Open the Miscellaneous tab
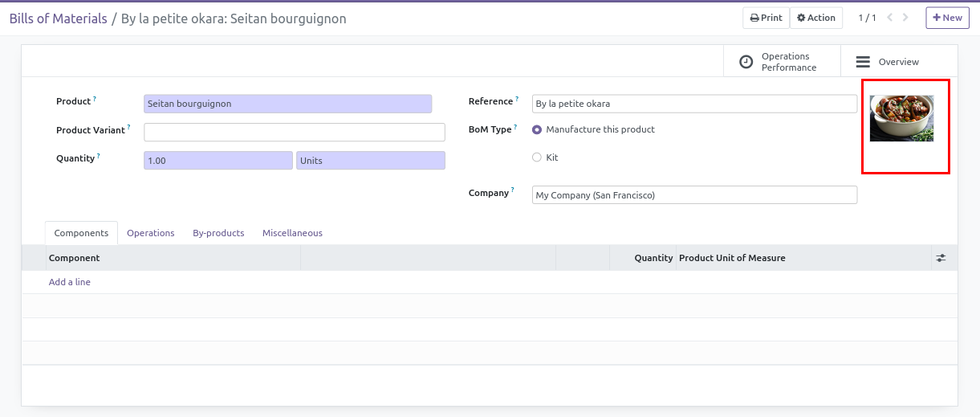 [292, 233]
